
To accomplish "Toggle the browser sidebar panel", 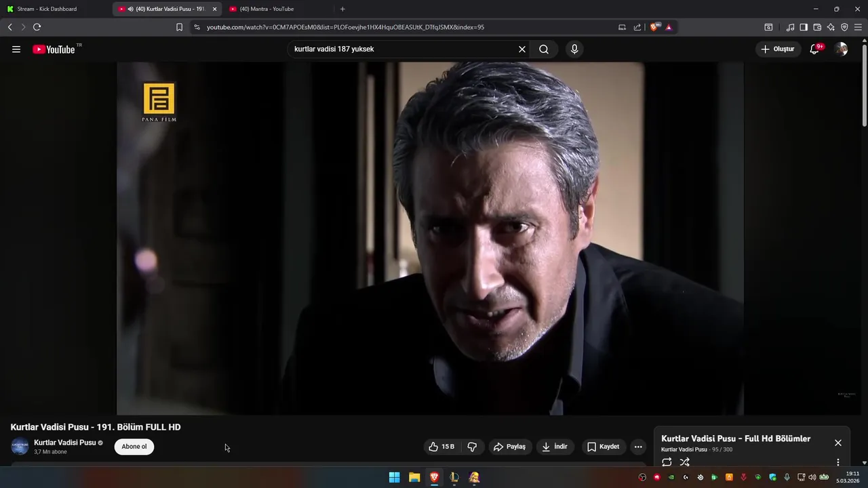I will point(804,27).
